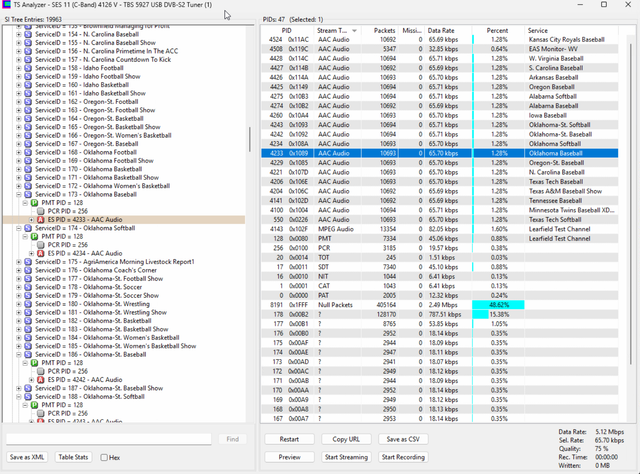The width and height of the screenshot is (640, 474).
Task: Select ServiceID 166 Oregon-St. Women's Basketball
Action: [103, 136]
